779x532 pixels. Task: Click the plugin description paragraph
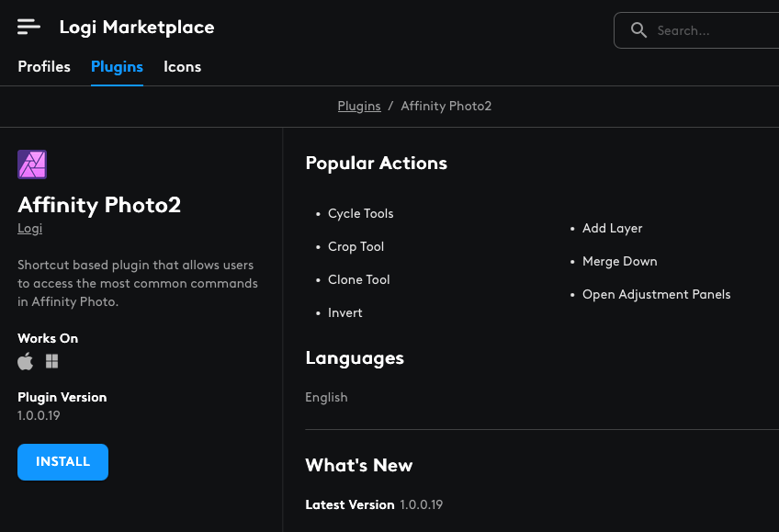coord(138,283)
